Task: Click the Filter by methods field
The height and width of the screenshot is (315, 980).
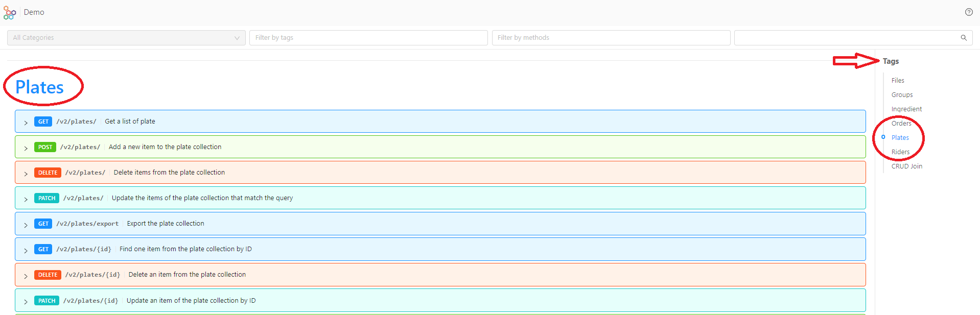Action: point(611,38)
